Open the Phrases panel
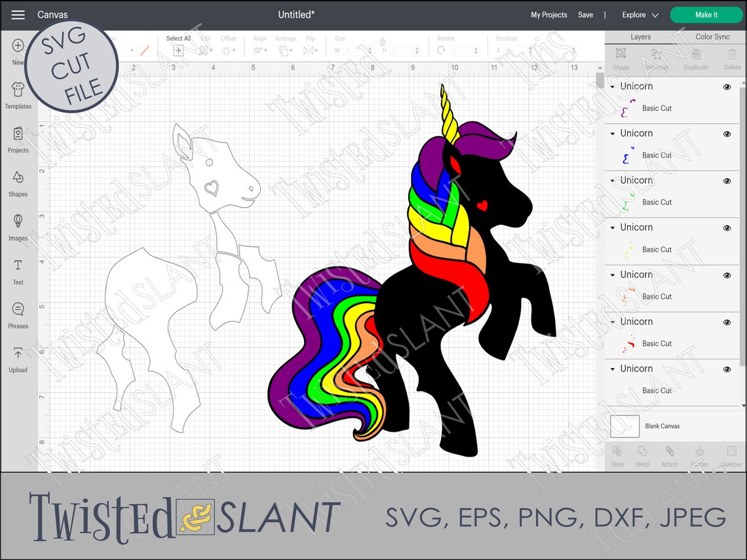Image resolution: width=747 pixels, height=560 pixels. point(18,315)
